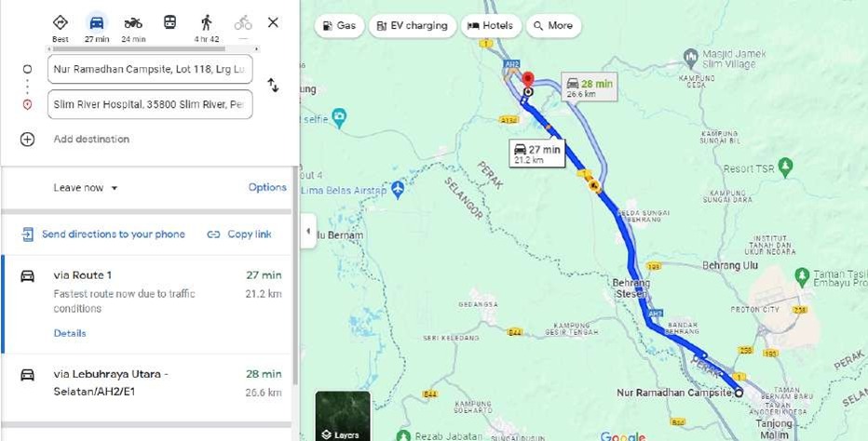Open the Layers satellite thumbnail

click(x=343, y=416)
